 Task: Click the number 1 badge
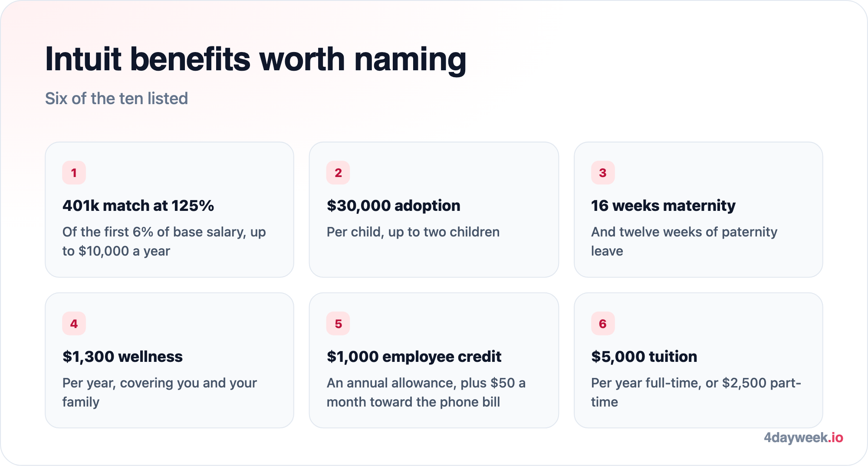click(x=74, y=173)
